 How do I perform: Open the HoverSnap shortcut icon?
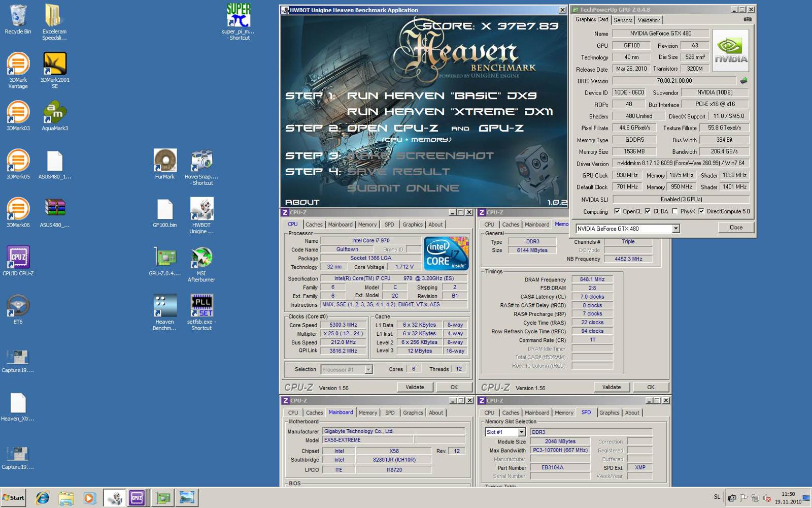[x=201, y=167]
